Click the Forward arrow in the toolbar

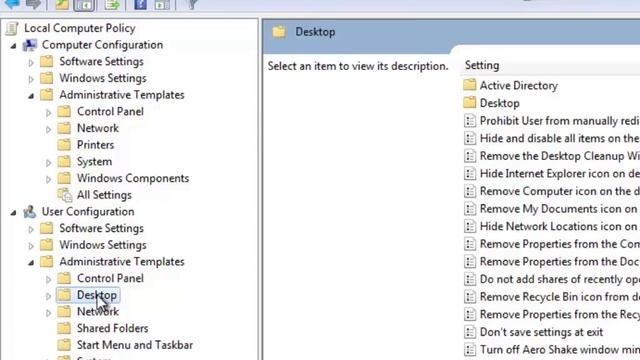tap(33, 4)
